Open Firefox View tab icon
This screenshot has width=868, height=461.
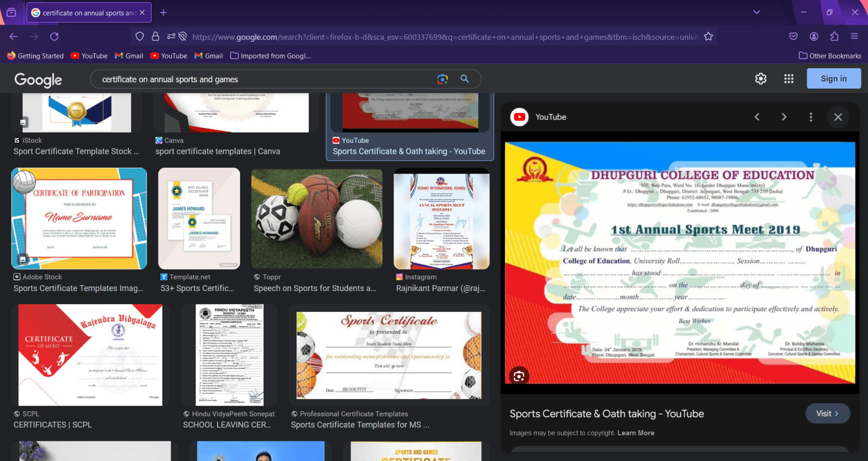pyautogui.click(x=12, y=12)
